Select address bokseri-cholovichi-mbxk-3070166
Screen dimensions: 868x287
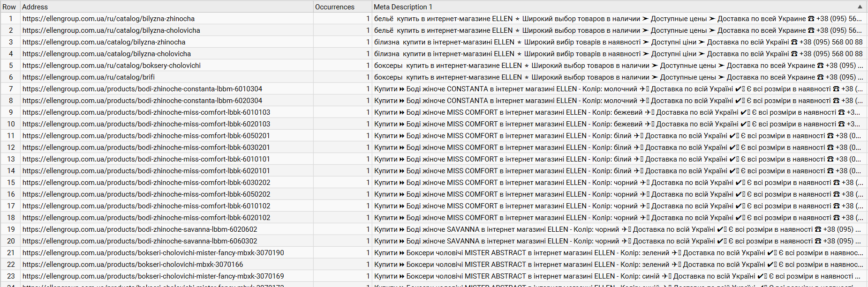(167, 265)
